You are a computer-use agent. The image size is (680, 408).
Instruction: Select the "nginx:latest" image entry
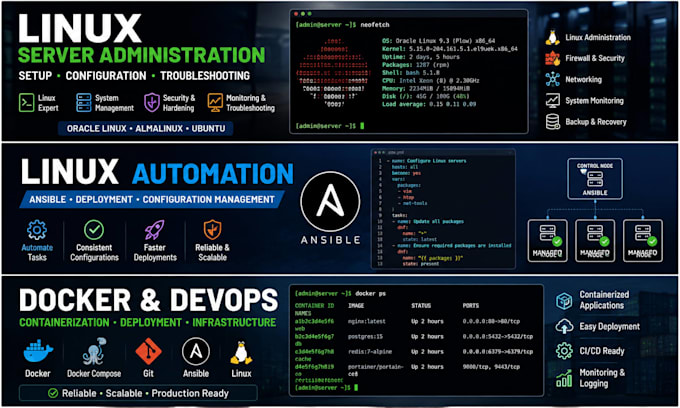click(366, 321)
